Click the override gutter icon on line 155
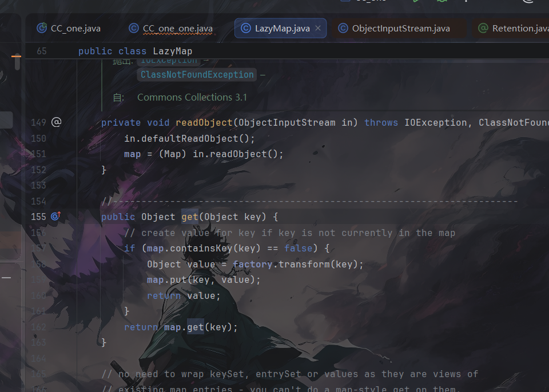 (x=56, y=217)
